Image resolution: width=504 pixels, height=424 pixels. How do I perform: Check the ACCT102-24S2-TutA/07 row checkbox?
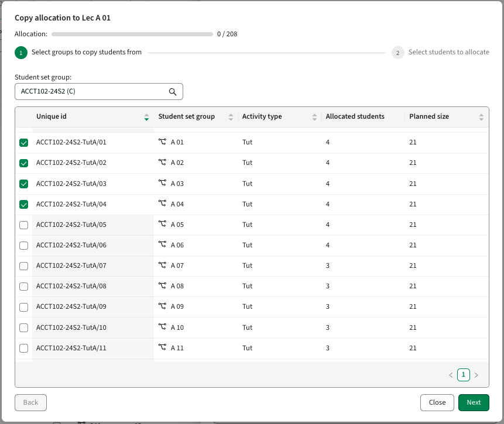24,266
